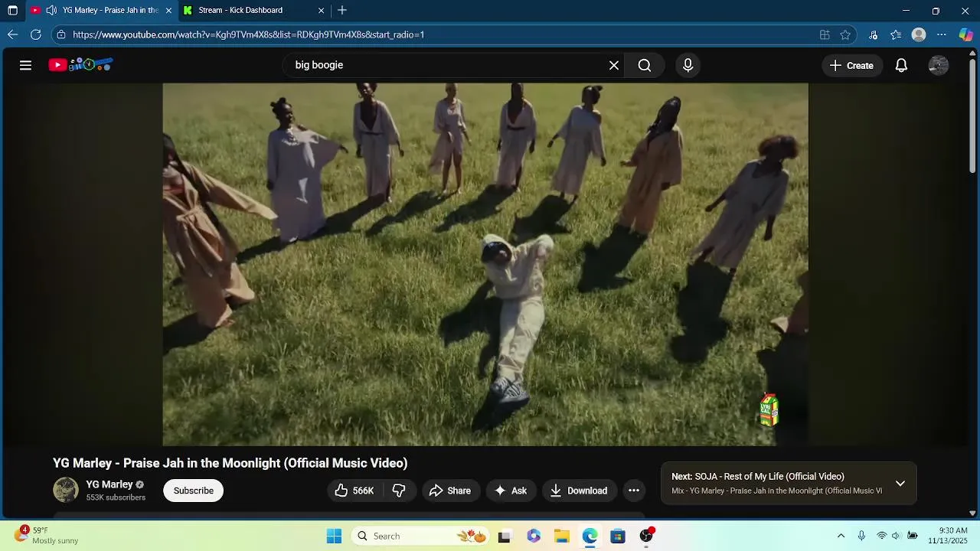Viewport: 980px width, 551px height.
Task: Share the YG Marley video
Action: point(450,491)
